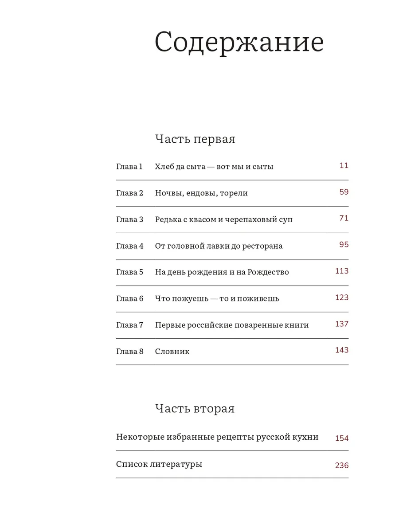The width and height of the screenshot is (399, 532).
Task: Open От головной лавки до ресторана
Action: coord(219,246)
